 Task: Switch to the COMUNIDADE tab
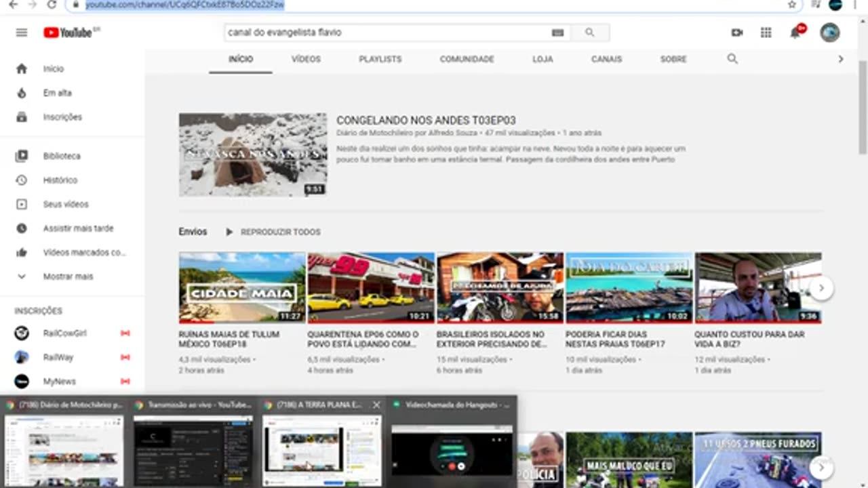pyautogui.click(x=467, y=59)
